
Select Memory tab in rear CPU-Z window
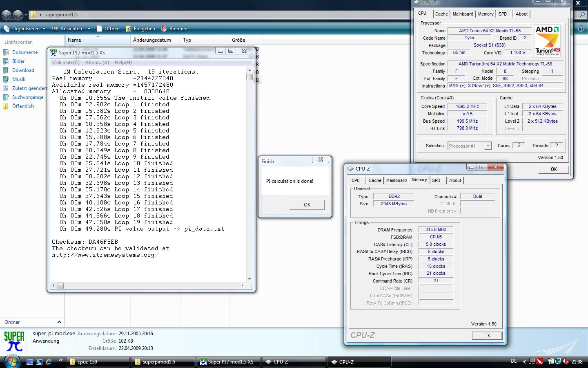486,14
